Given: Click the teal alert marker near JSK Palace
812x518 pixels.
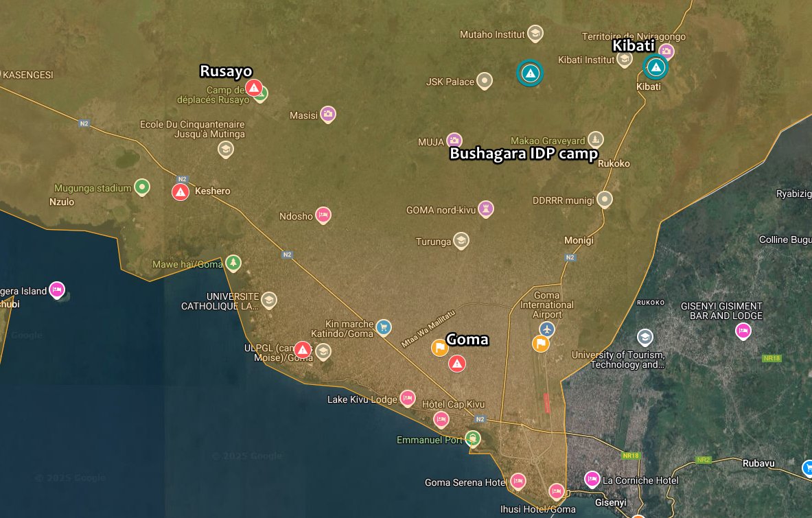Looking at the screenshot, I should (x=530, y=73).
